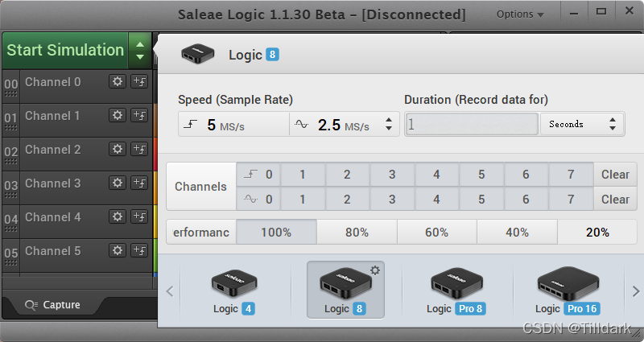Set performance to 80%
This screenshot has width=644, height=342.
click(357, 233)
